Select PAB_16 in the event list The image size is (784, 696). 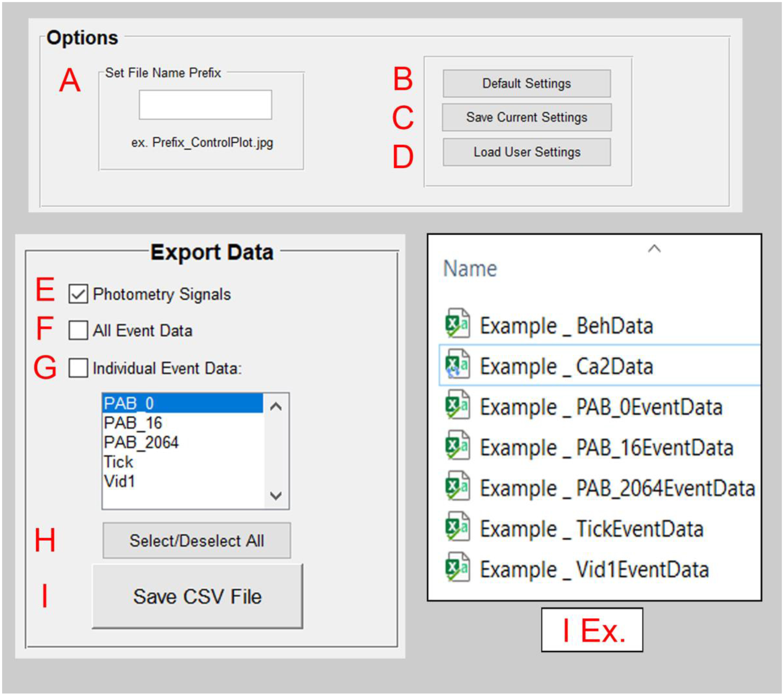pos(183,423)
